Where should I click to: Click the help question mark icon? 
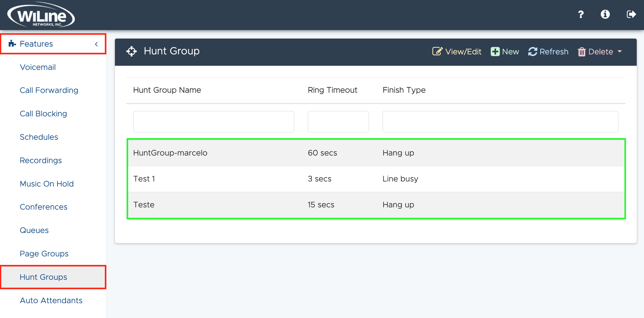click(581, 14)
